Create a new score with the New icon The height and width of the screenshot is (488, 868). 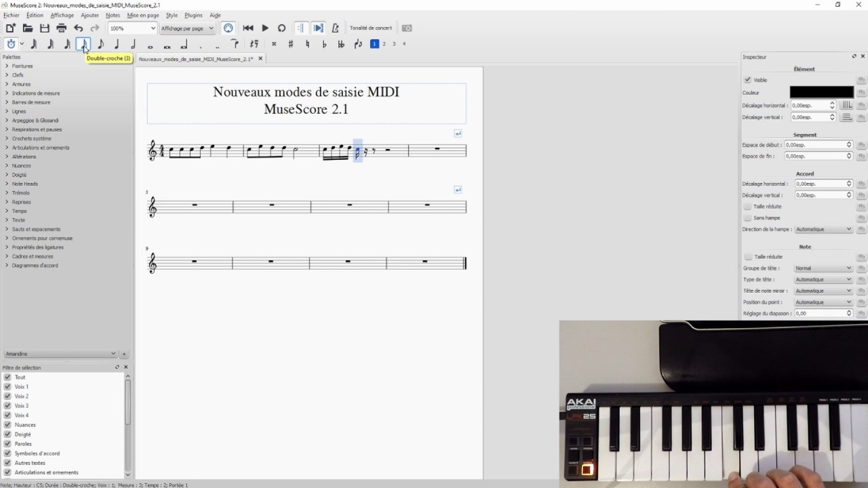click(x=10, y=28)
